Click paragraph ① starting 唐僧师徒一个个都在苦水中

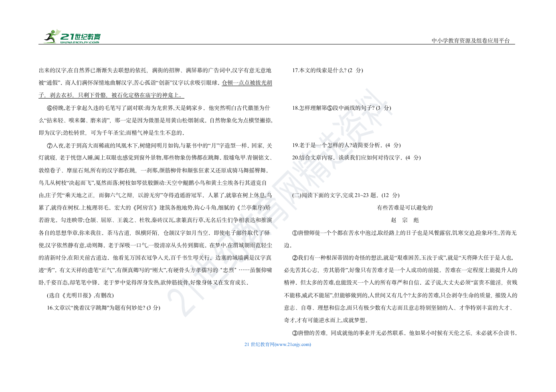400,239
